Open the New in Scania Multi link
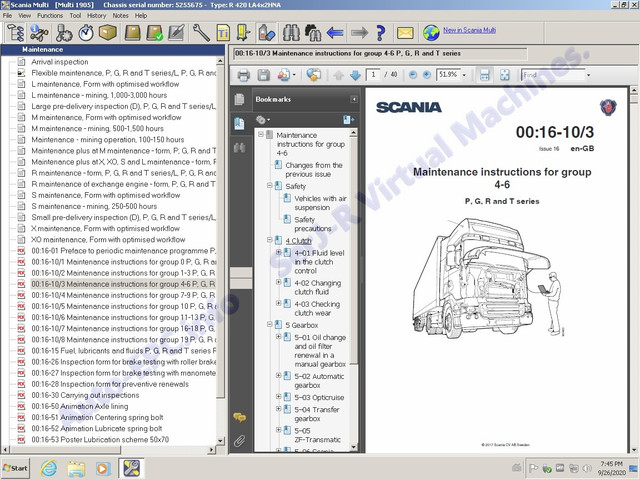 469,30
